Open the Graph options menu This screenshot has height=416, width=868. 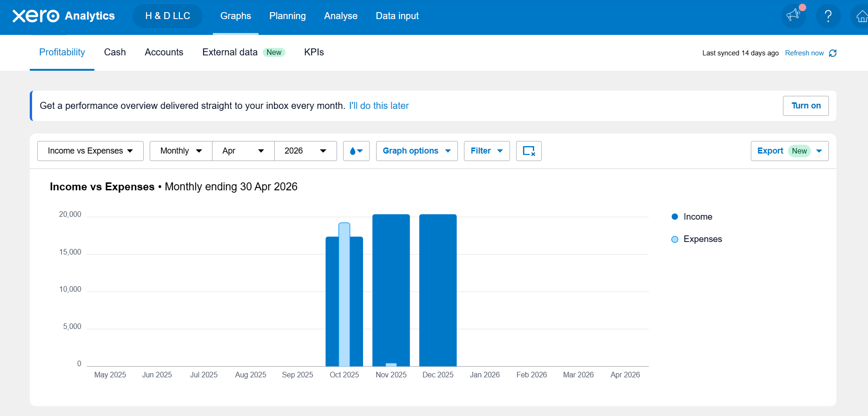click(x=417, y=151)
